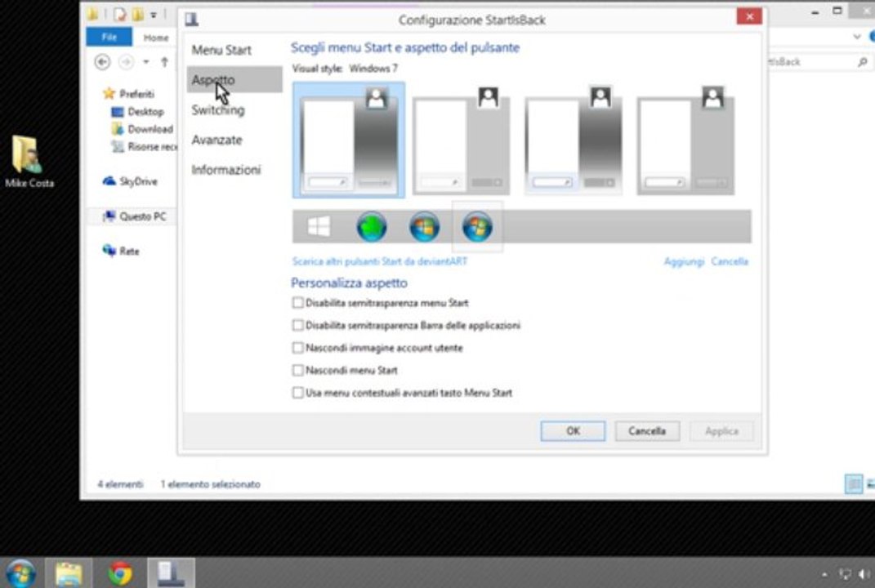Click the StartIsBack taskbar button
875x588 pixels.
point(172,573)
